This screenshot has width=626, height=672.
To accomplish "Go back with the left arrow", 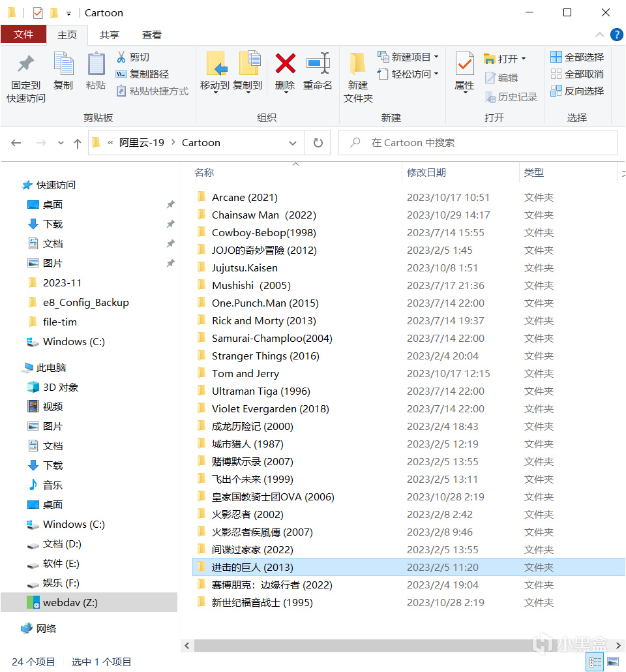I will 16,143.
